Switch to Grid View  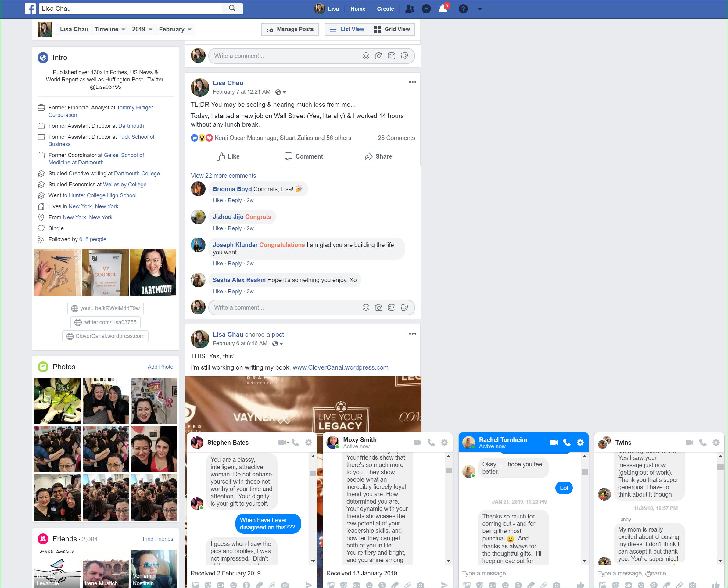pos(392,29)
